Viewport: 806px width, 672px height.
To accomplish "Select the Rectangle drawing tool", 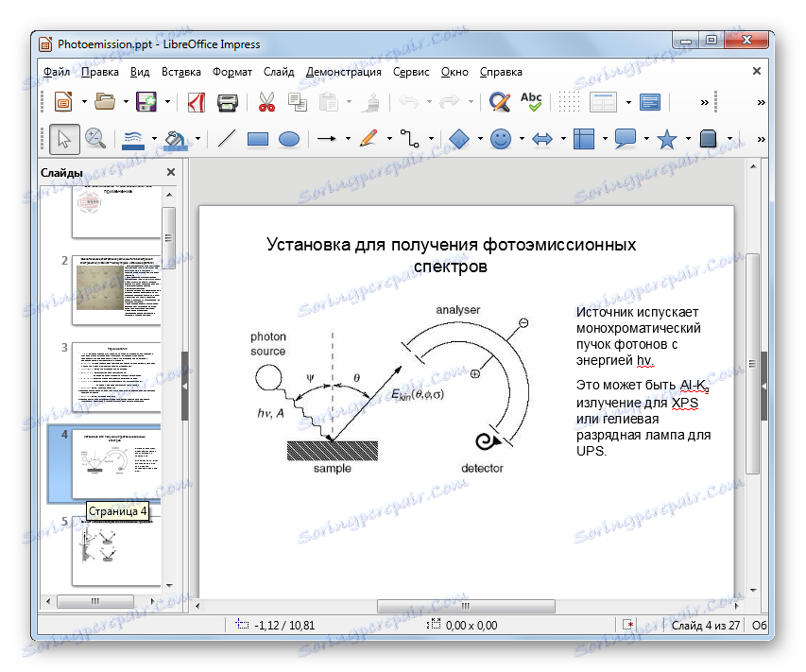I will pyautogui.click(x=258, y=139).
